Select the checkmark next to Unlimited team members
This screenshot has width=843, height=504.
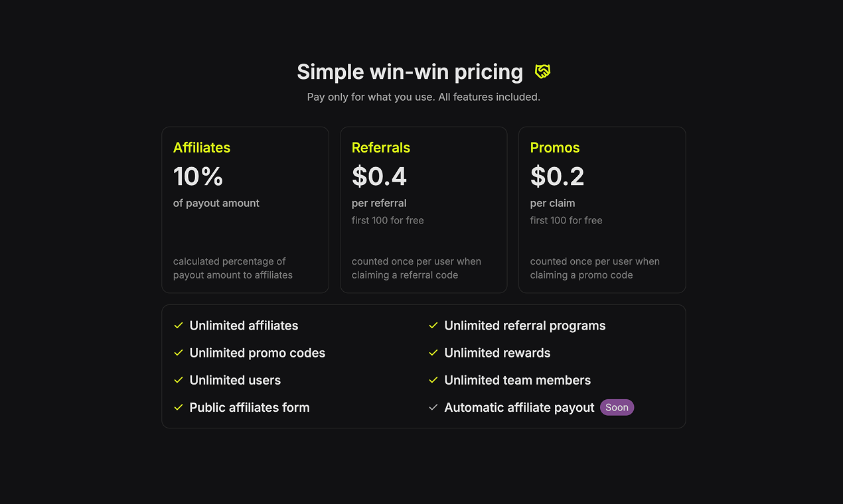coord(433,380)
